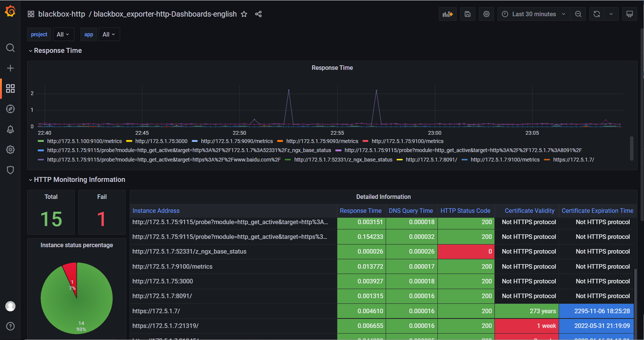The height and width of the screenshot is (340, 644).
Task: Mark dashboard as favorite with star
Action: [x=244, y=14]
